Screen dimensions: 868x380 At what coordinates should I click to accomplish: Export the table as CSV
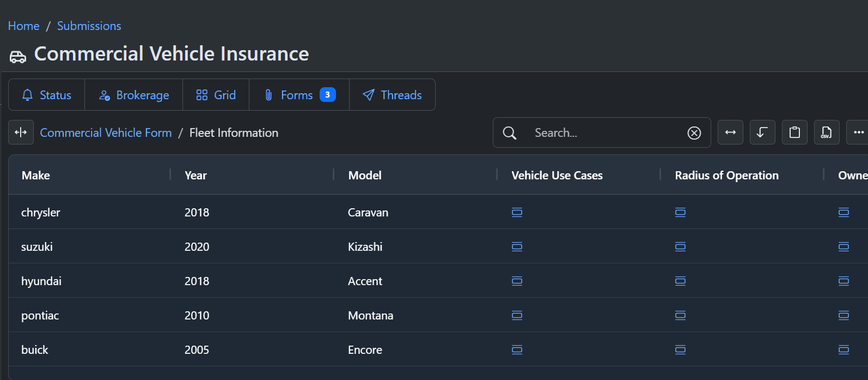pyautogui.click(x=827, y=132)
